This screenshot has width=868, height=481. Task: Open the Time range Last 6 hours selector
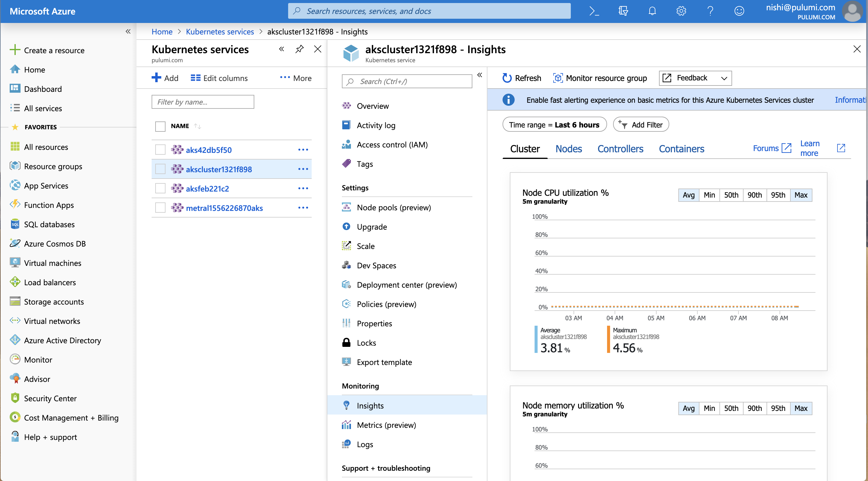coord(554,125)
